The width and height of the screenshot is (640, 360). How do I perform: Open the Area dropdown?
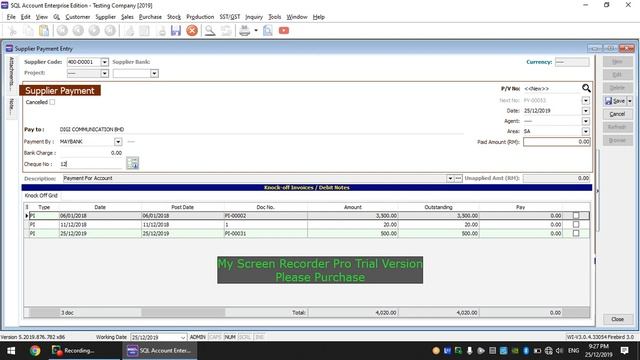[x=585, y=131]
